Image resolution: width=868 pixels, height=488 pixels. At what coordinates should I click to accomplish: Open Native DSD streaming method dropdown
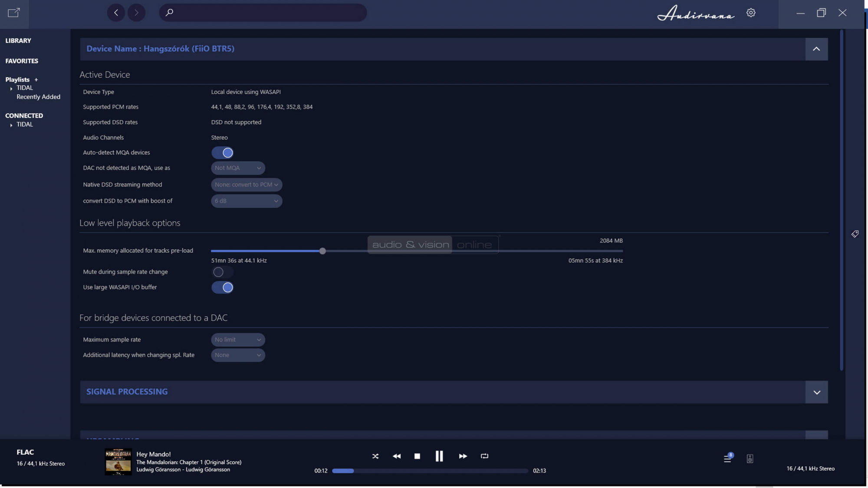pyautogui.click(x=247, y=185)
